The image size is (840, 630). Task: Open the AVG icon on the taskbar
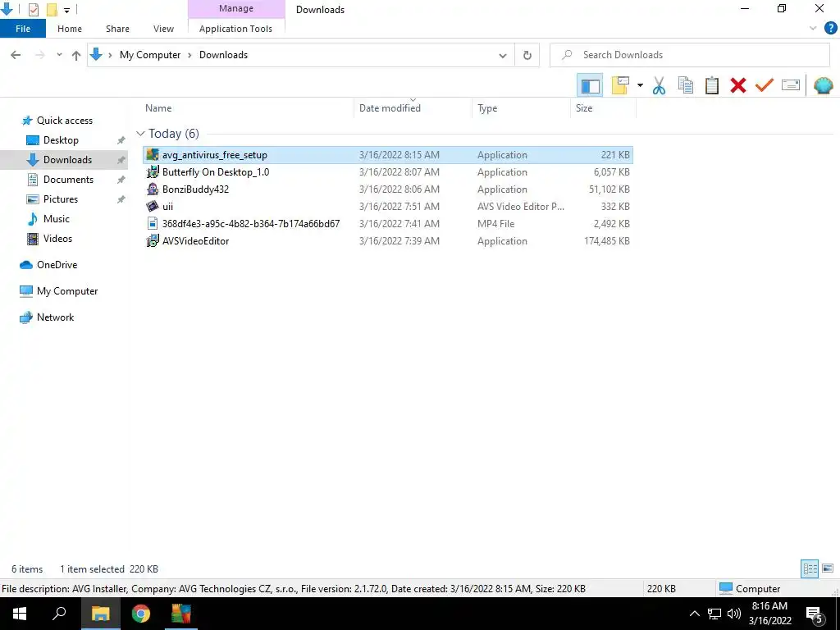coord(181,614)
